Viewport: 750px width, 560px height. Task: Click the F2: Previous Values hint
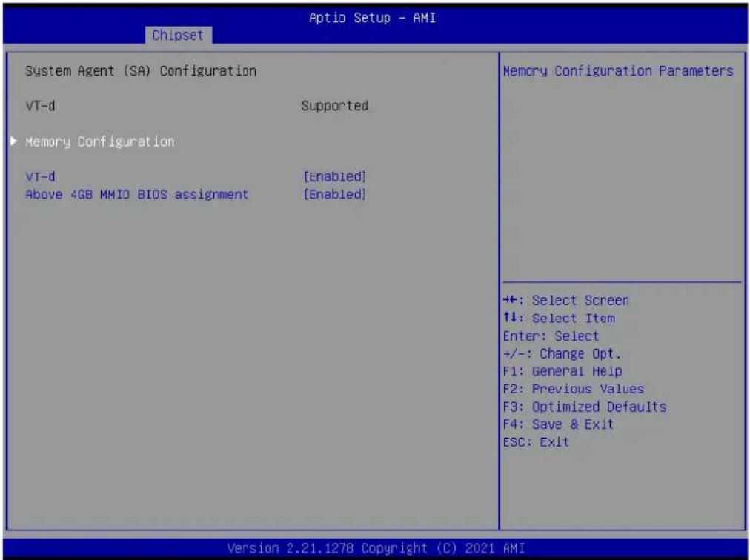tap(574, 390)
